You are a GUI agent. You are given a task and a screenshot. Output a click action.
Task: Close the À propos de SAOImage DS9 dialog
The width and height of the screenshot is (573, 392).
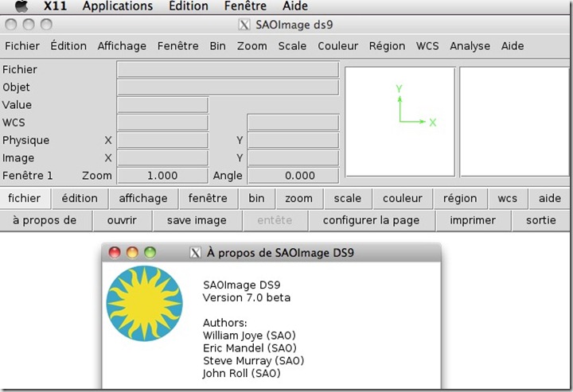[115, 253]
